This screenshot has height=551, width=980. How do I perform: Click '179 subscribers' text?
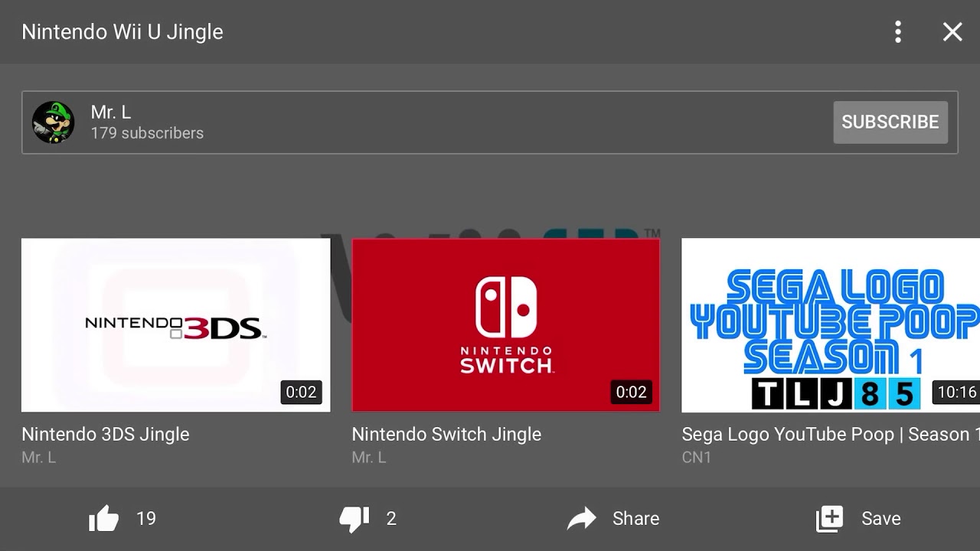click(x=147, y=133)
